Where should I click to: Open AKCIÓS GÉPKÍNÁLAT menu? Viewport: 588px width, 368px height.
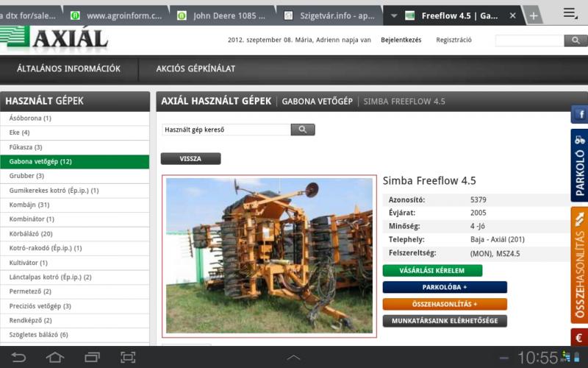[x=196, y=68]
